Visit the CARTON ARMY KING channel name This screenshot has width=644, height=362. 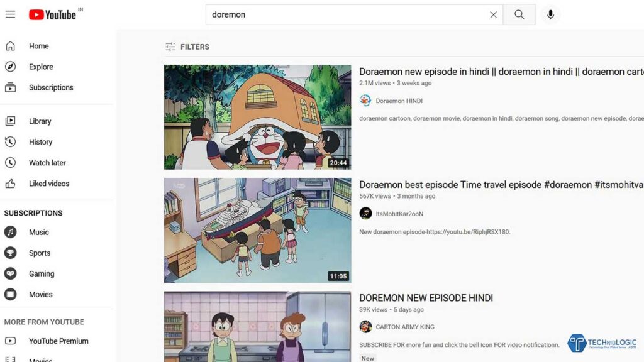tap(405, 327)
